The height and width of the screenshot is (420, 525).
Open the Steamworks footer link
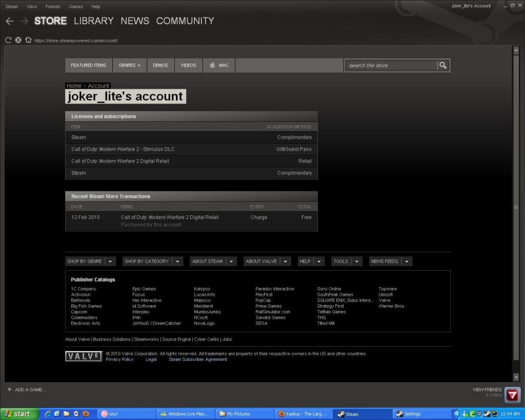click(146, 339)
